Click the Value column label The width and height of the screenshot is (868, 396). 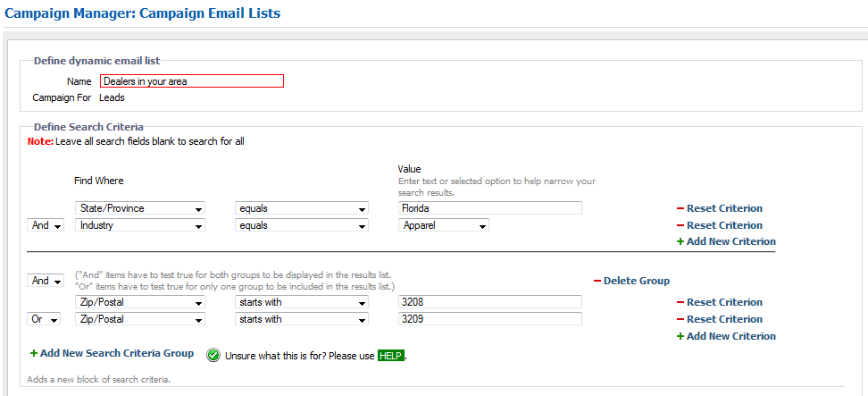pyautogui.click(x=410, y=168)
